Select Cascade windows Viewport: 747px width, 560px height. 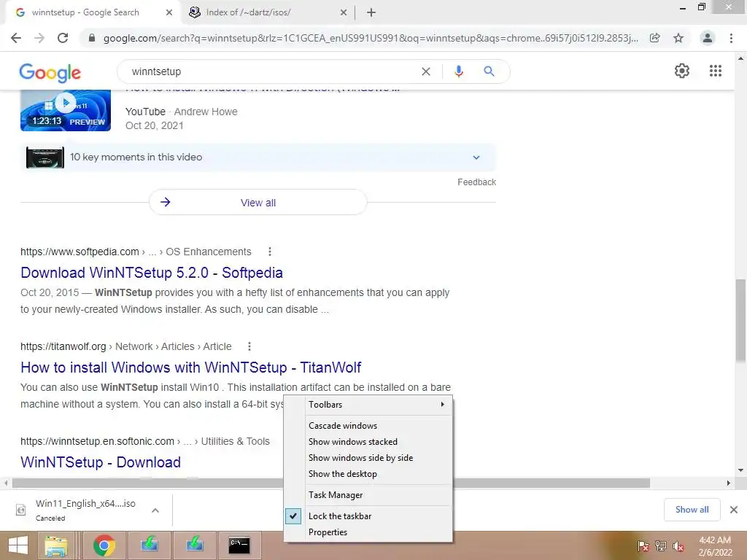click(368, 426)
